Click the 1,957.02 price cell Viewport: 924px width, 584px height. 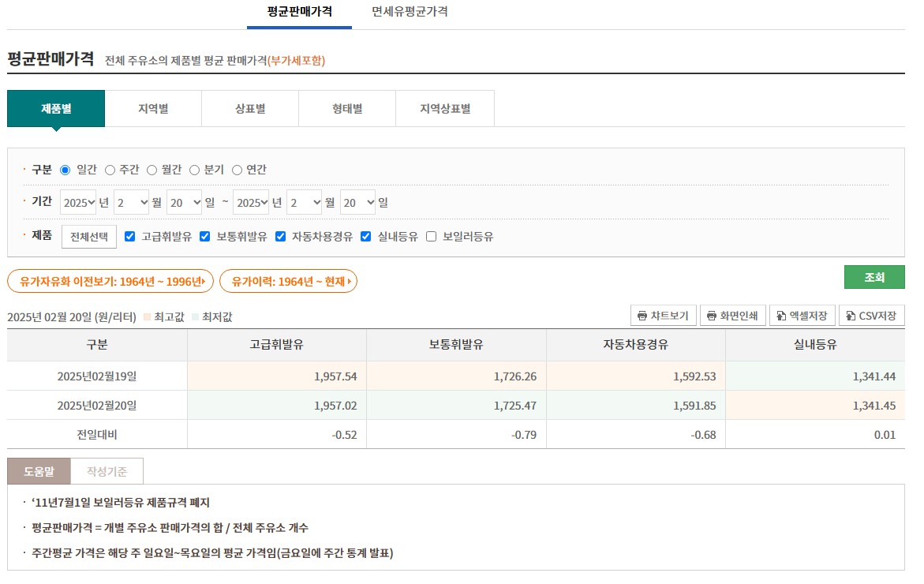click(277, 406)
